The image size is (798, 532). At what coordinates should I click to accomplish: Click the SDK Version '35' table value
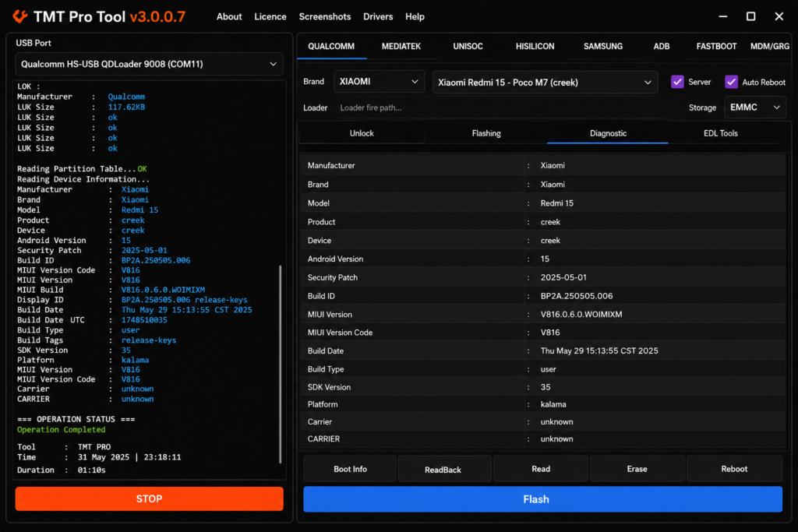pos(546,387)
